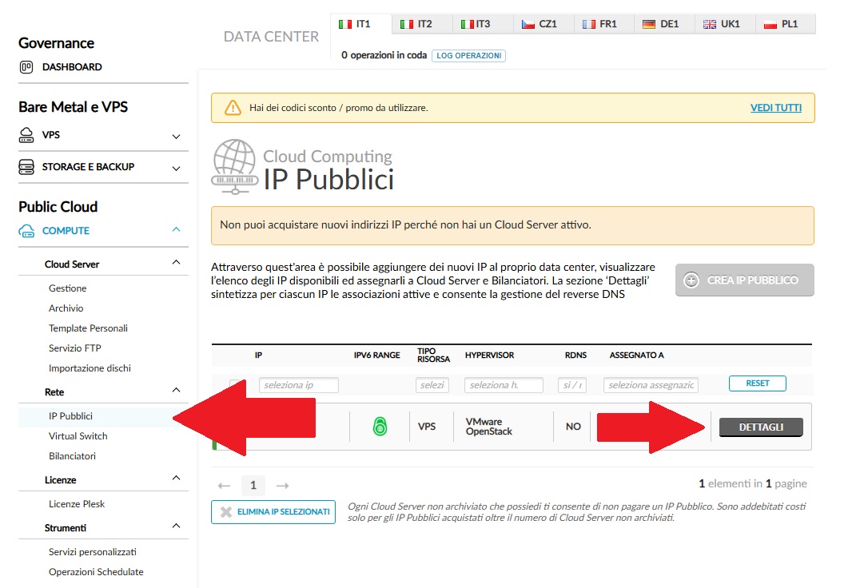
Task: Click the Storage e Backup disk icon
Action: point(26,167)
